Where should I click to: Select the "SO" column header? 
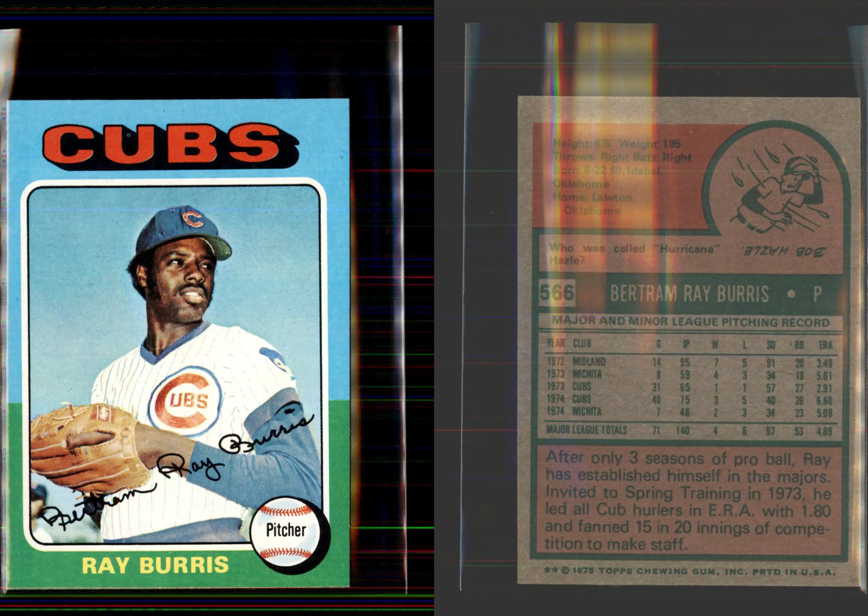click(771, 345)
